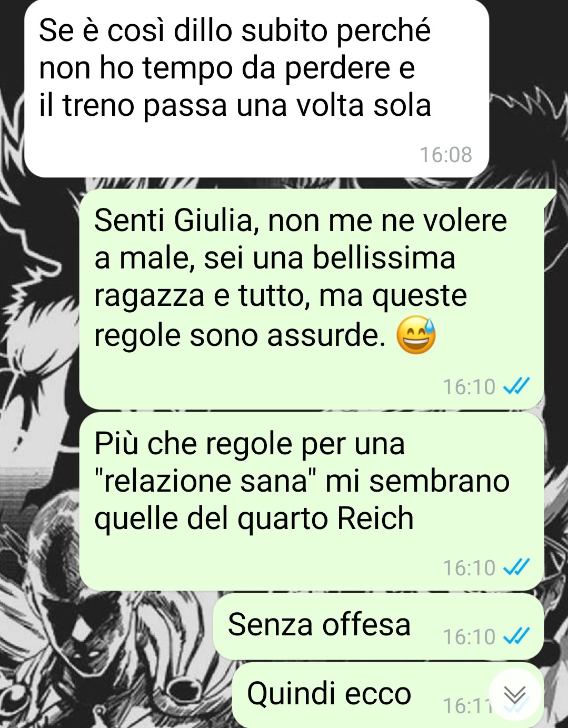Click the 16:10 timestamp next to 'Senza offesa'
Screen dimensions: 568x728
click(x=469, y=637)
